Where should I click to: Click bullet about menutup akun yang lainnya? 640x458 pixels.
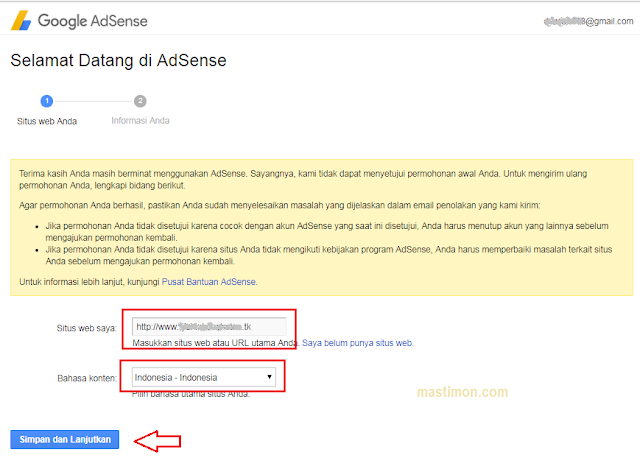click(327, 232)
